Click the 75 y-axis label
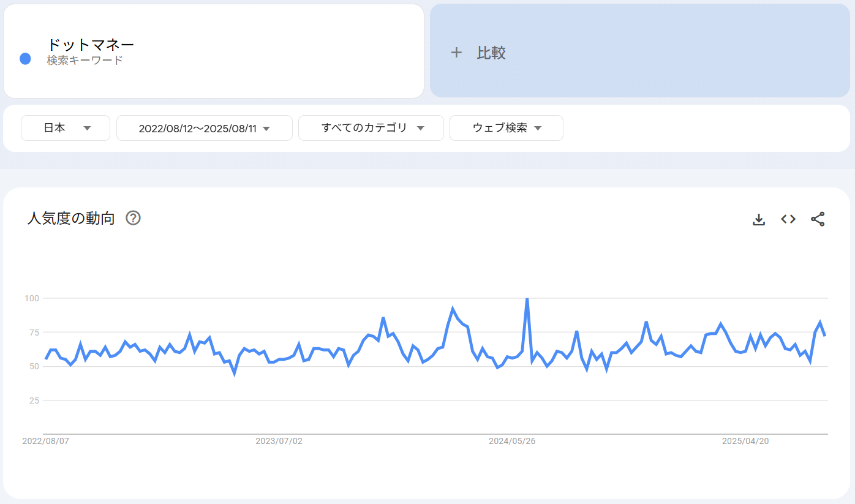 coord(34,333)
